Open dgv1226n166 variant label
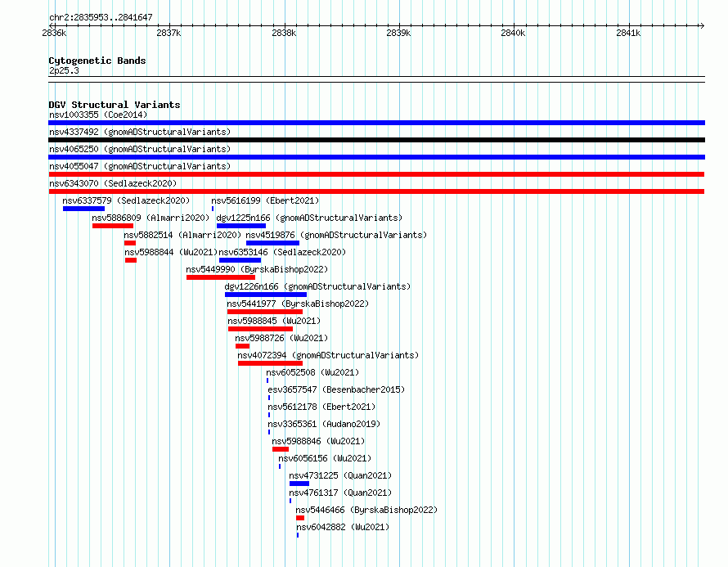The image size is (728, 567). pyautogui.click(x=317, y=286)
